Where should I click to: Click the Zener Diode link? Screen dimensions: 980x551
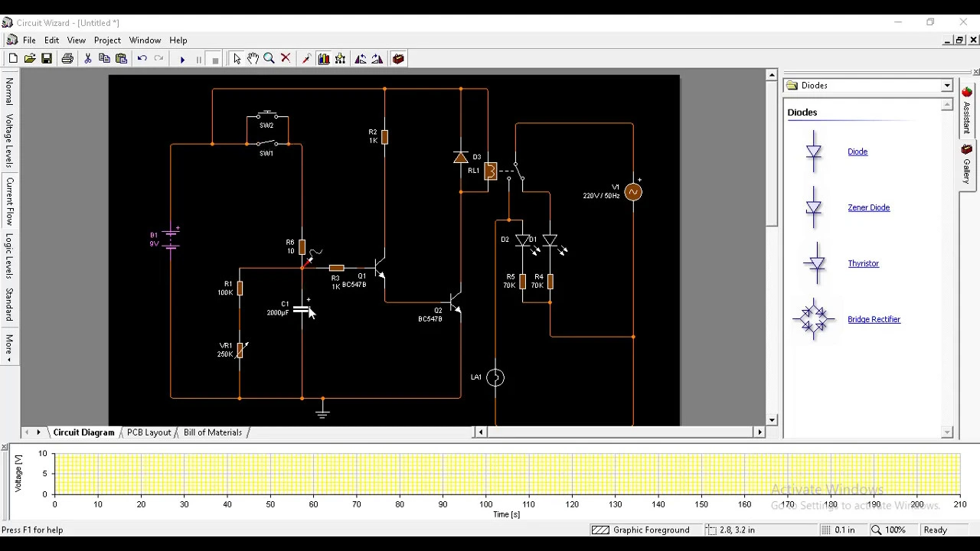tap(868, 207)
